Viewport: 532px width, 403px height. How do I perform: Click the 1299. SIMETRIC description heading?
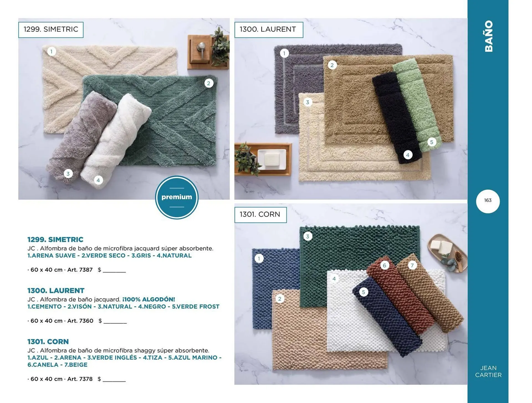click(55, 239)
